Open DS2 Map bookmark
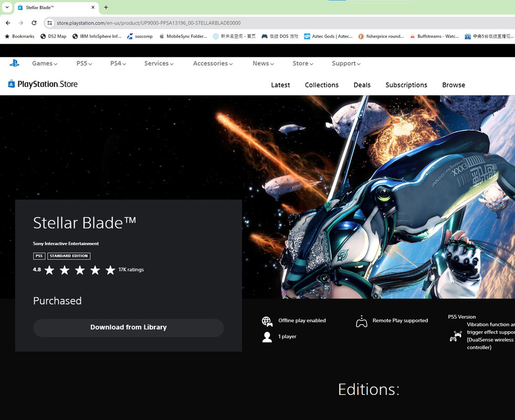515x420 pixels. point(53,36)
